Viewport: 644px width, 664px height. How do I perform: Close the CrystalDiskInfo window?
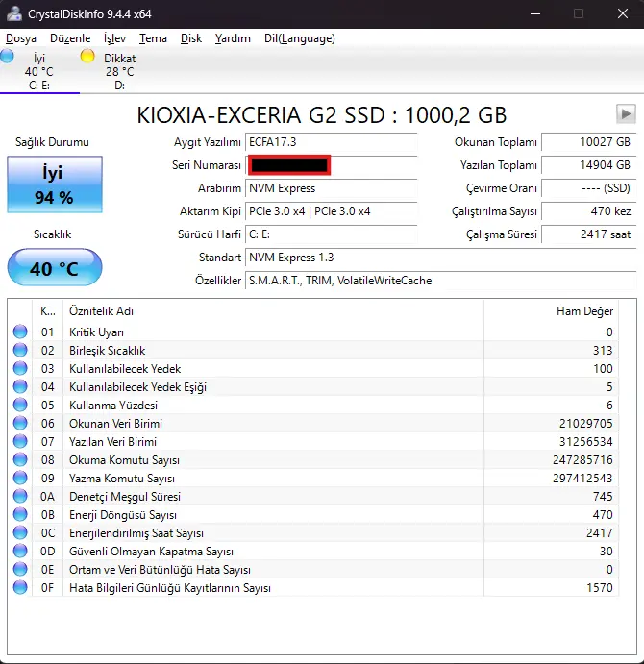[623, 14]
